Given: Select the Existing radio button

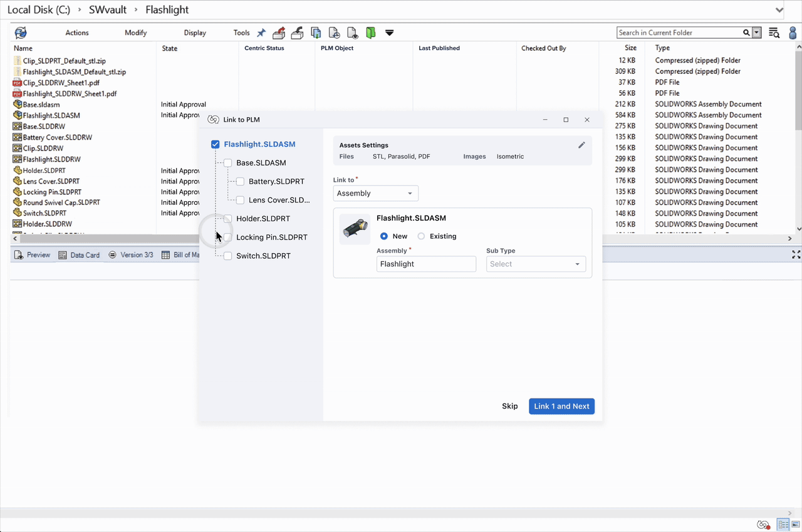Looking at the screenshot, I should click(x=421, y=236).
